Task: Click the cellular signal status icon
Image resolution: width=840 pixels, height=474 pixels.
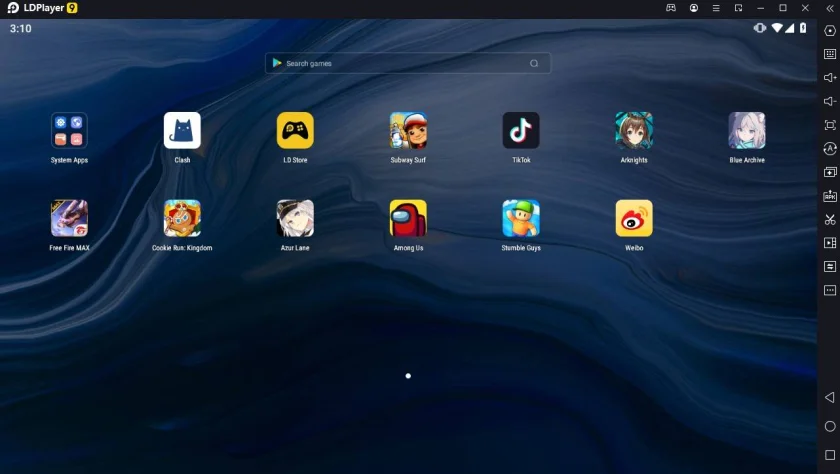Action: 790,28
